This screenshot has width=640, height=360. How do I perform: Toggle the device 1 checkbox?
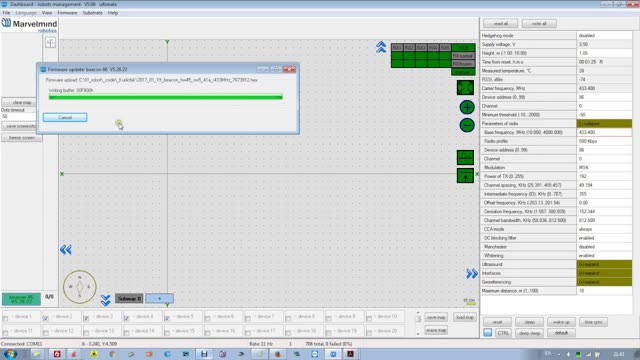[5, 318]
